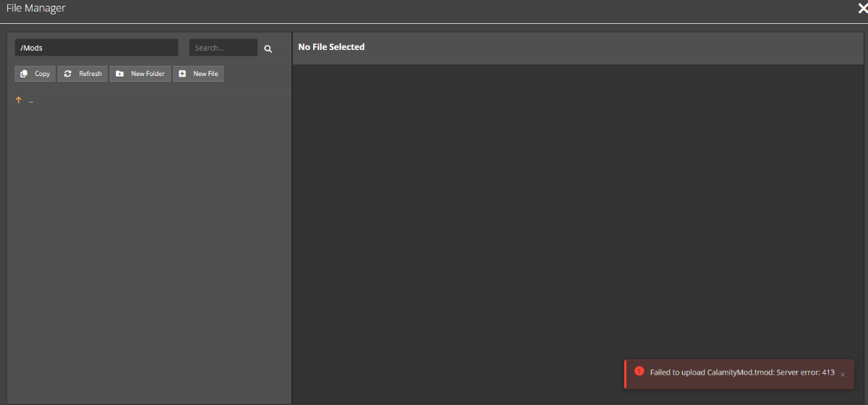The width and height of the screenshot is (868, 405).
Task: Create a file using New File label
Action: pyautogui.click(x=205, y=74)
